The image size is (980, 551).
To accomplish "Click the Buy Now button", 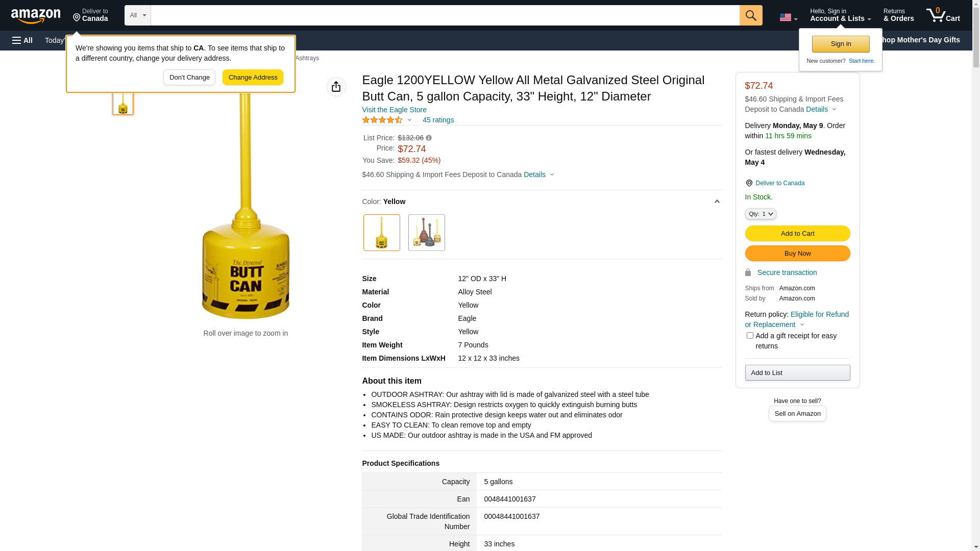I will click(797, 253).
